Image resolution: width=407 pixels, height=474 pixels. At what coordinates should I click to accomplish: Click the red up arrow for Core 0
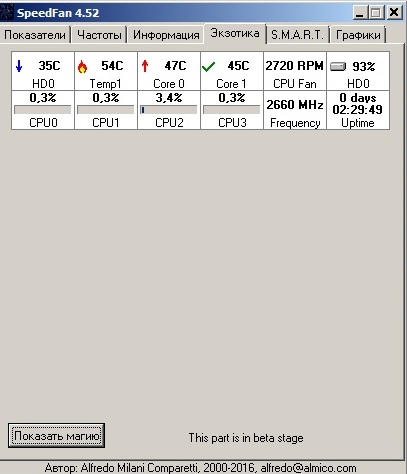click(x=145, y=66)
